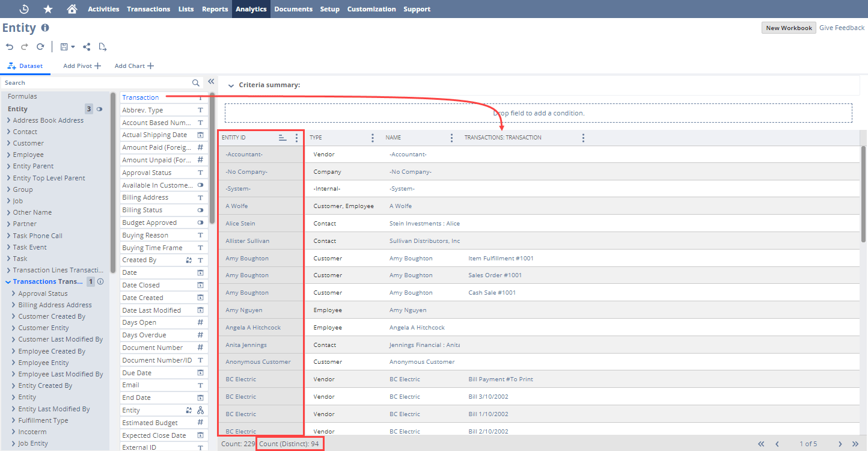This screenshot has height=451, width=868.
Task: Expand the Address Book Address node
Action: [x=8, y=120]
